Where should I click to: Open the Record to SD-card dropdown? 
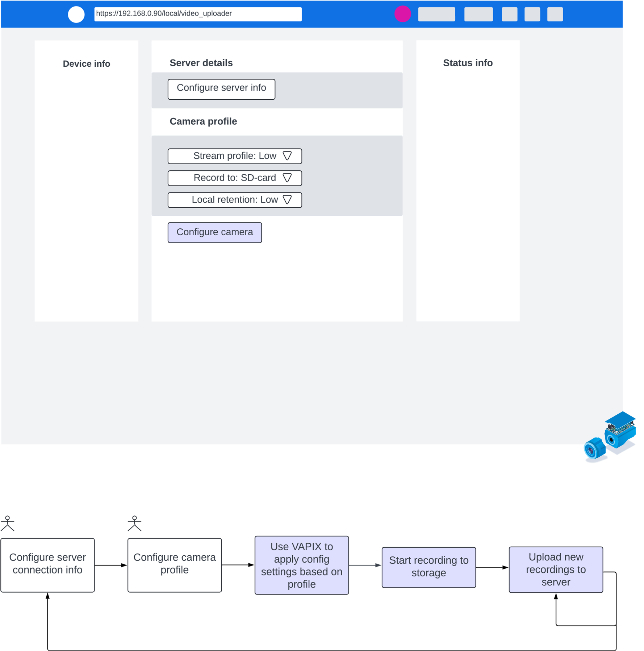[x=235, y=178]
